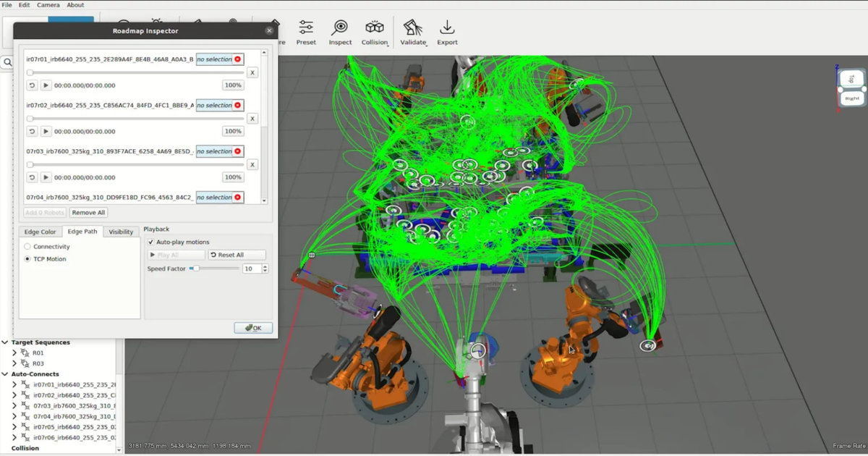
Task: Click the Remove All button
Action: click(89, 212)
